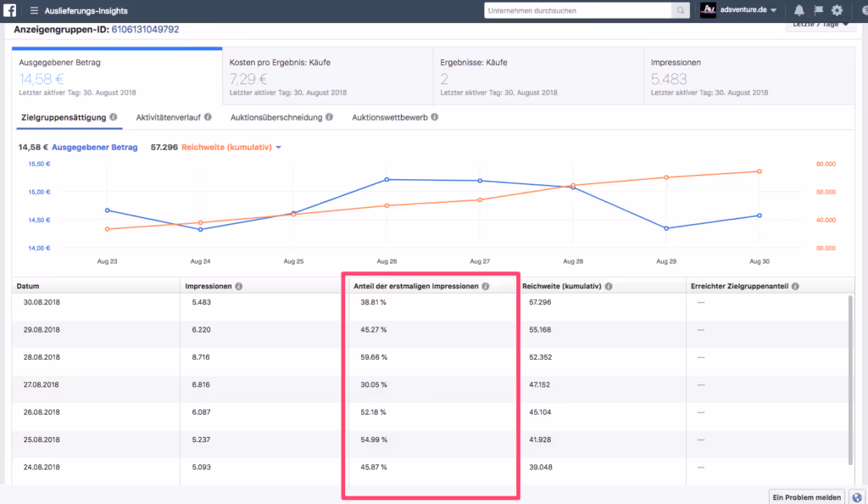Show info icon next to Auktionswettbewerb
Screen dimensions: 868x504
pos(435,117)
